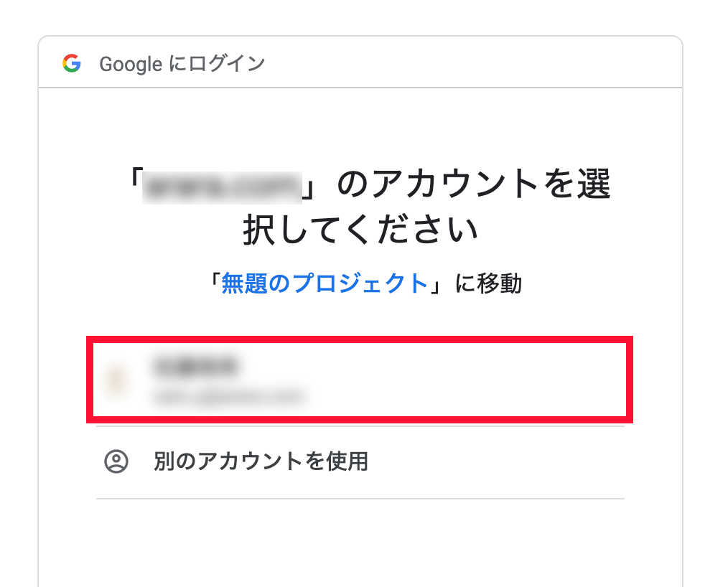Click the empty area below the account list
This screenshot has width=728, height=587.
360,543
